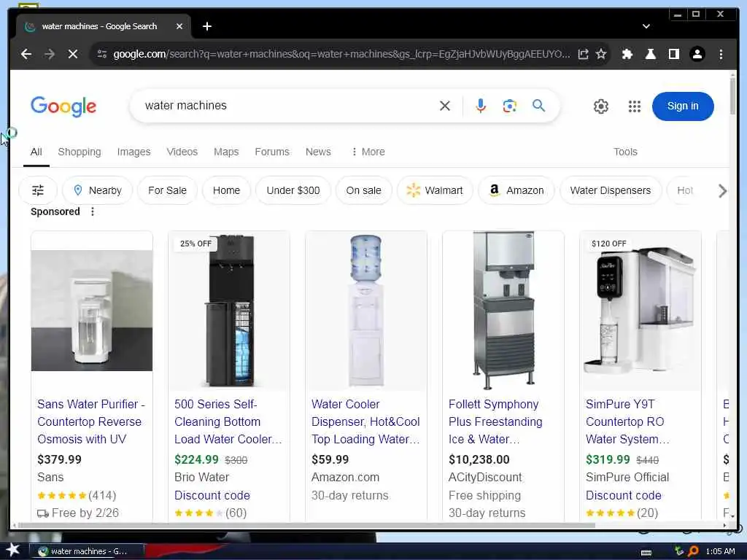
Task: Open a new browser tab
Action: click(x=206, y=27)
